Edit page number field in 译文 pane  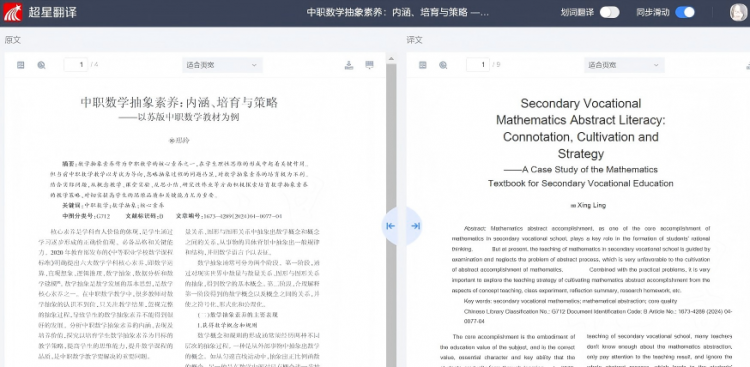click(x=477, y=65)
